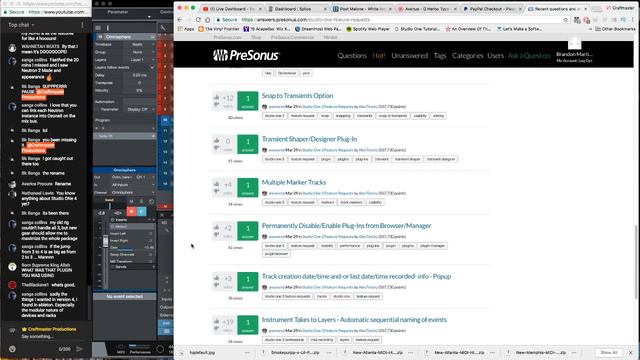Click the Omnisphere channel volume fader

[x=106, y=241]
